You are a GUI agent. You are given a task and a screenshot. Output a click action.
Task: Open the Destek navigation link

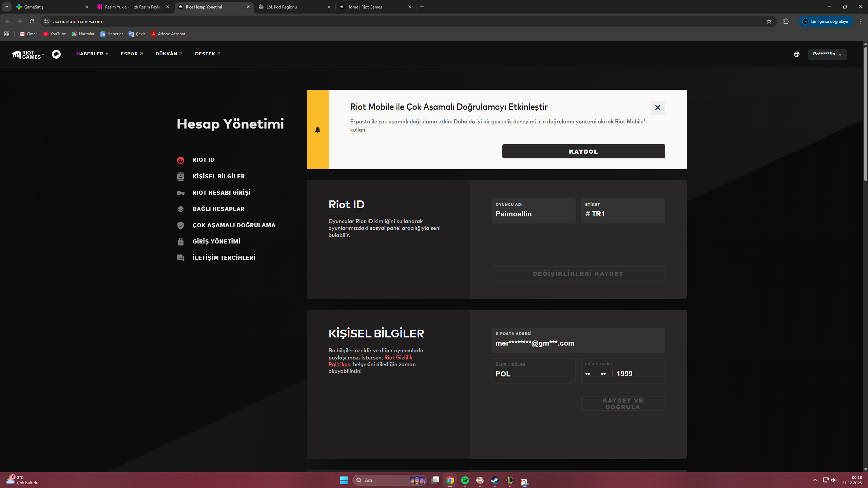tap(208, 54)
